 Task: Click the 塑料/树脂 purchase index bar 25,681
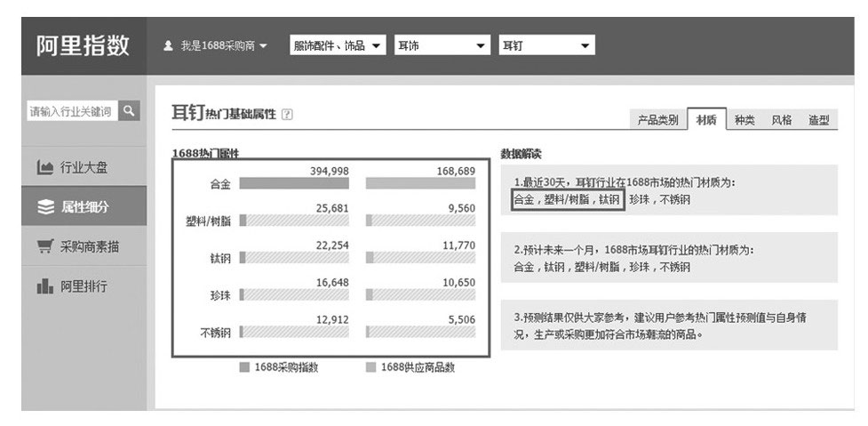(x=294, y=221)
